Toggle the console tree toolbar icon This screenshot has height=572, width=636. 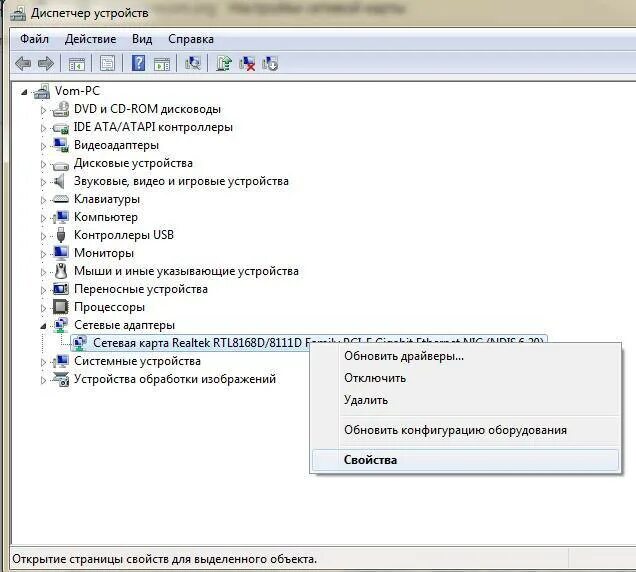(77, 63)
